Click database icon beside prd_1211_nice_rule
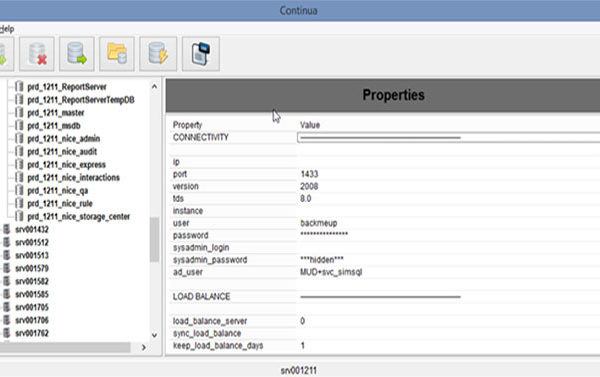The width and height of the screenshot is (600, 377). (x=19, y=203)
